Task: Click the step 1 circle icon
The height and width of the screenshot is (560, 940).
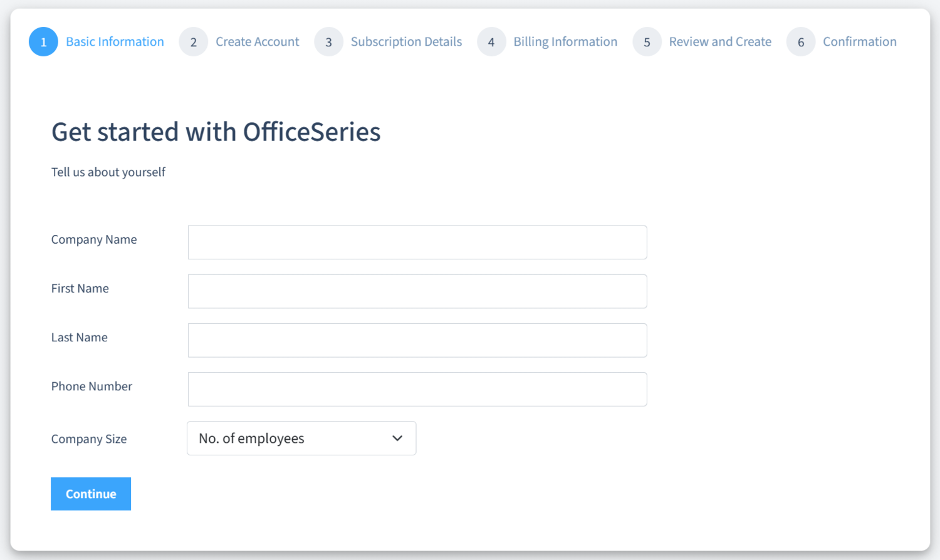Action: pos(43,42)
